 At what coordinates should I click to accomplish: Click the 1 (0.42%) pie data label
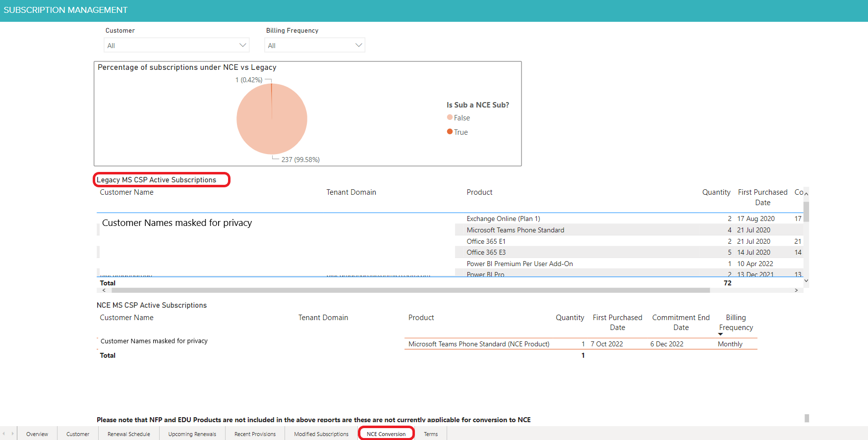249,80
